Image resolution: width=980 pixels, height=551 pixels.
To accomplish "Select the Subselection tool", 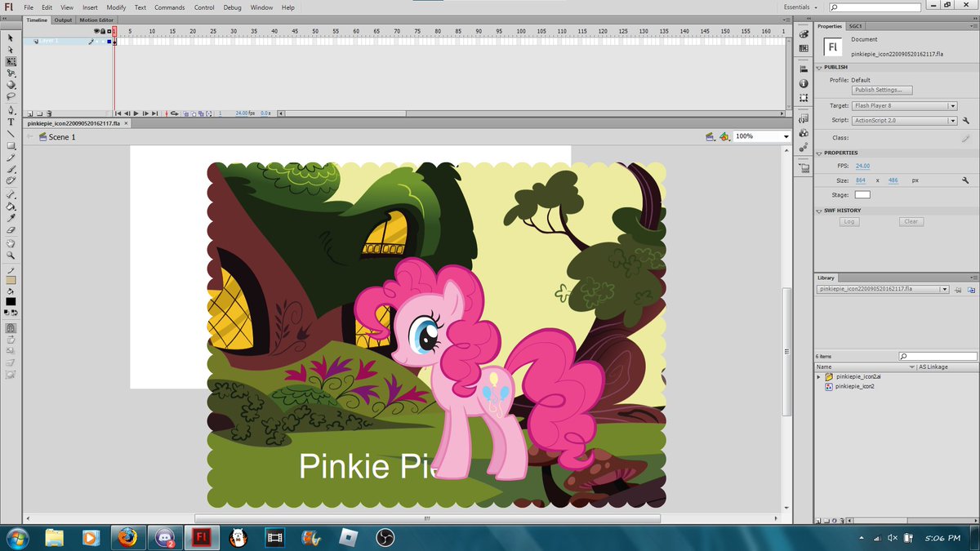I will pos(11,49).
